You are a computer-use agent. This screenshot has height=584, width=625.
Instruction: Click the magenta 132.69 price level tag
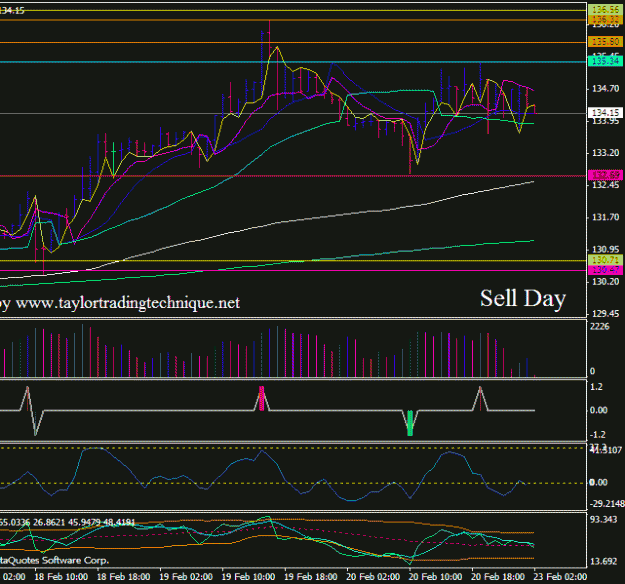[605, 175]
